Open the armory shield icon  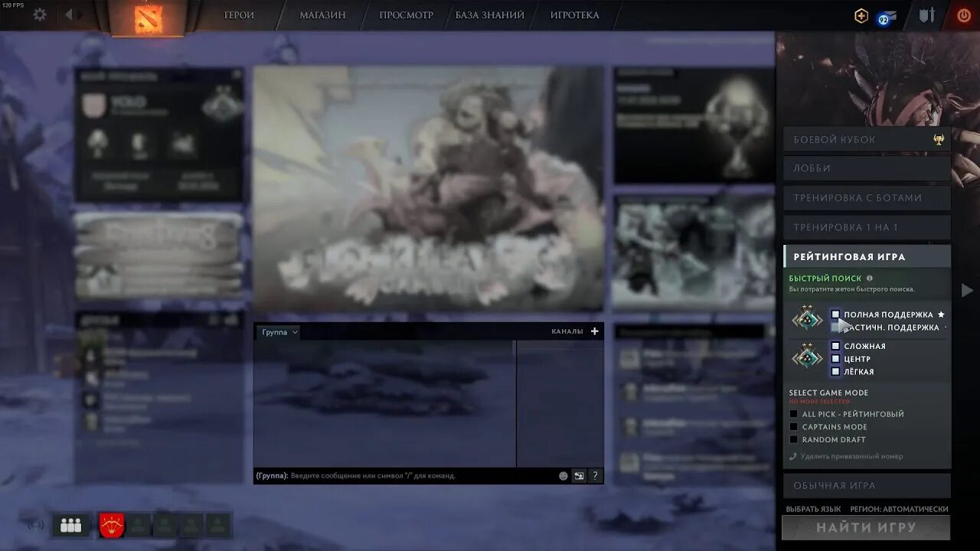point(927,15)
